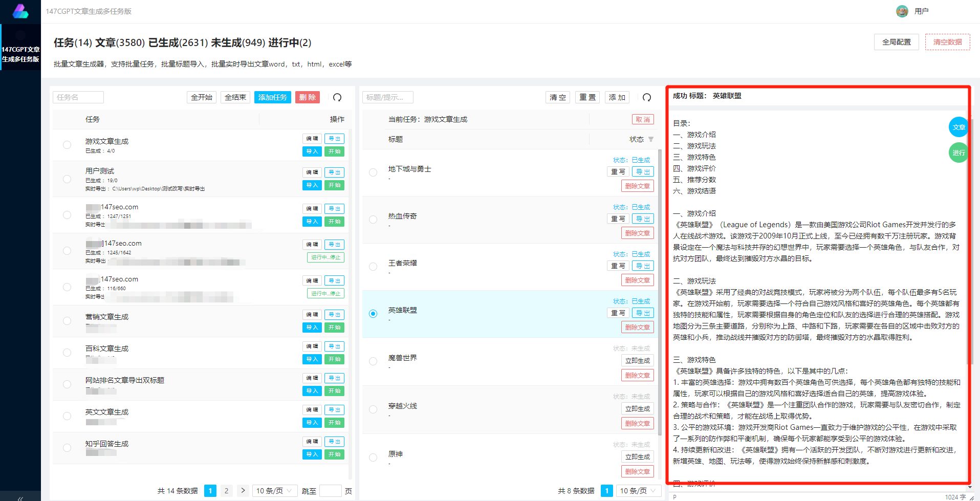Image resolution: width=980 pixels, height=501 pixels.
Task: Click 导出 for the 热血传奇 title
Action: (x=643, y=219)
